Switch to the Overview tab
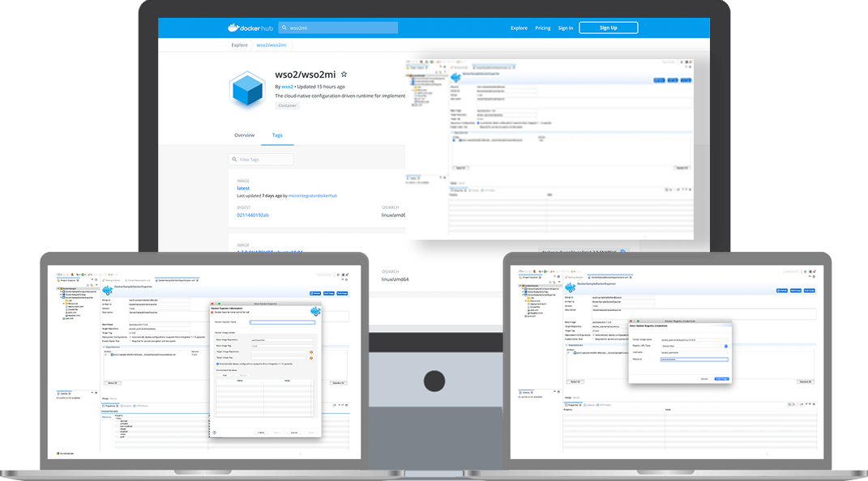Image resolution: width=868 pixels, height=481 pixels. pyautogui.click(x=245, y=135)
